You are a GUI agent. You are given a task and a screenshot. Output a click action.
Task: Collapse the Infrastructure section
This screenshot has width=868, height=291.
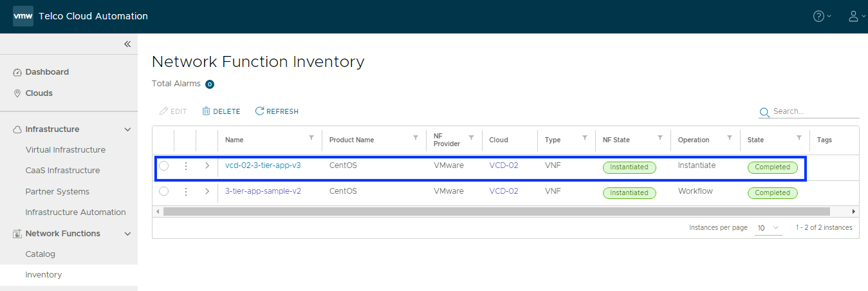127,129
